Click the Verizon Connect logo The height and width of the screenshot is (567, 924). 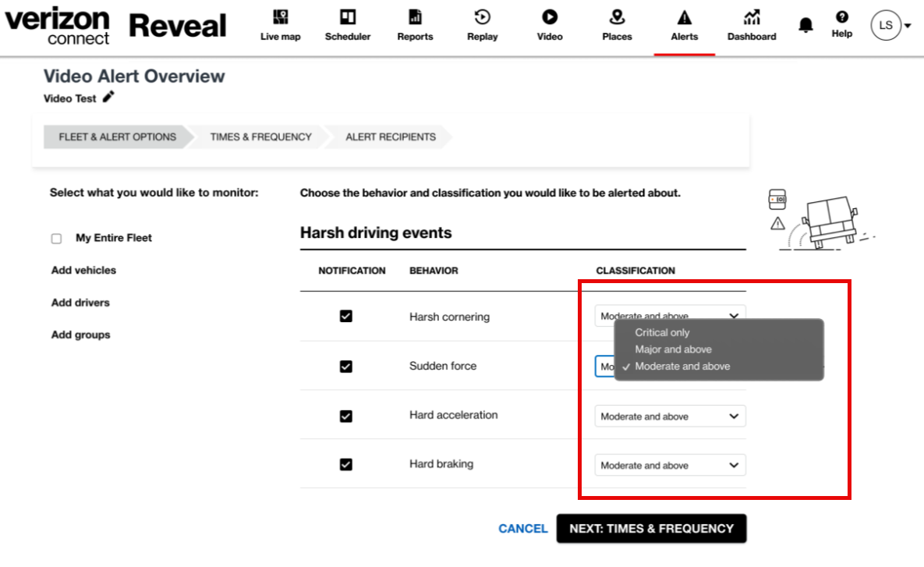coord(57,26)
